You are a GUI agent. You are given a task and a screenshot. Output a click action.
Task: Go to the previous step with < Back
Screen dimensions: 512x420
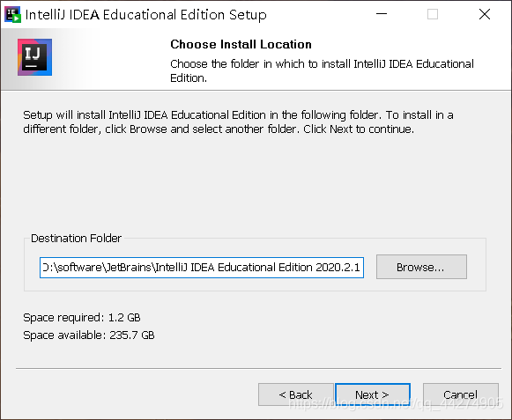pyautogui.click(x=296, y=394)
